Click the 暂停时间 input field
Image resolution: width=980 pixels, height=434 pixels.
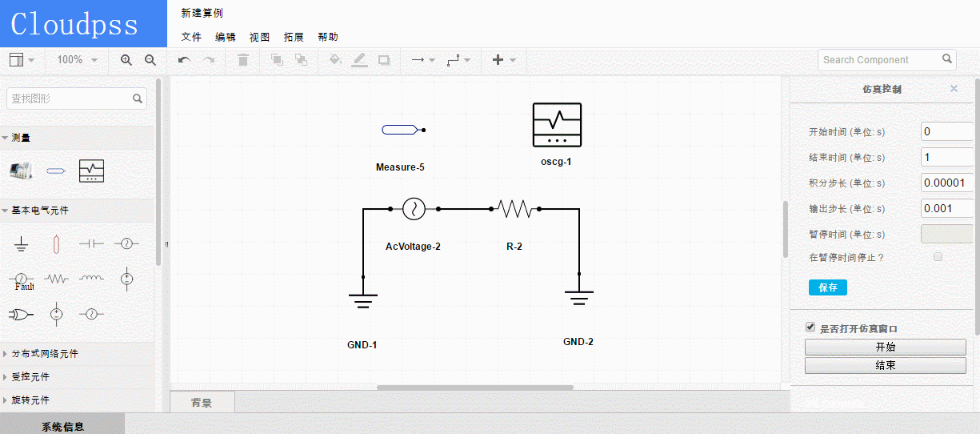click(946, 234)
